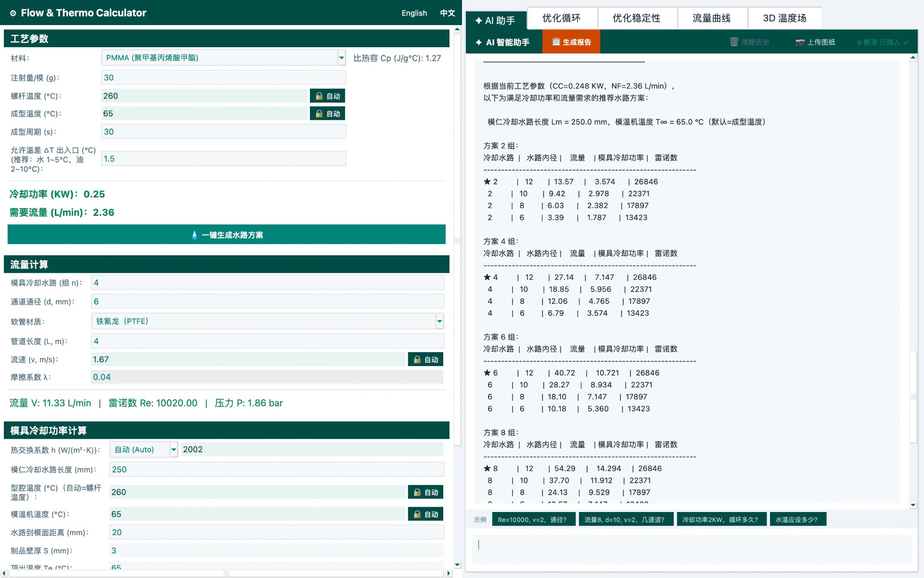Switch to the 流量曲线 tab
This screenshot has width=924, height=578.
(712, 18)
